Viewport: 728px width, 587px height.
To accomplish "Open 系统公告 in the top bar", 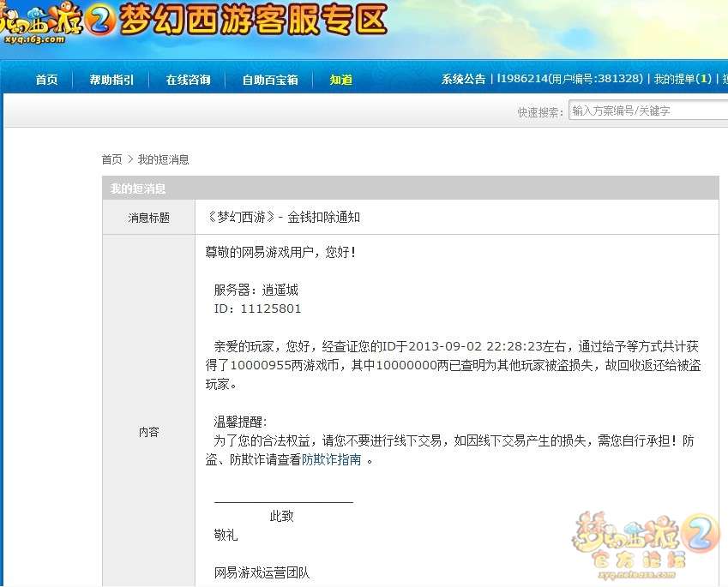I will [463, 79].
